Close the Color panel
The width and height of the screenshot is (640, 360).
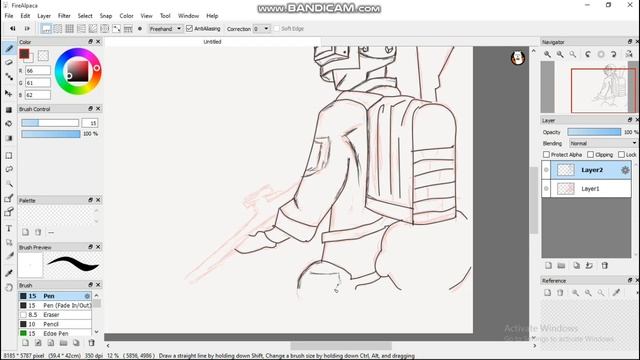pos(98,42)
